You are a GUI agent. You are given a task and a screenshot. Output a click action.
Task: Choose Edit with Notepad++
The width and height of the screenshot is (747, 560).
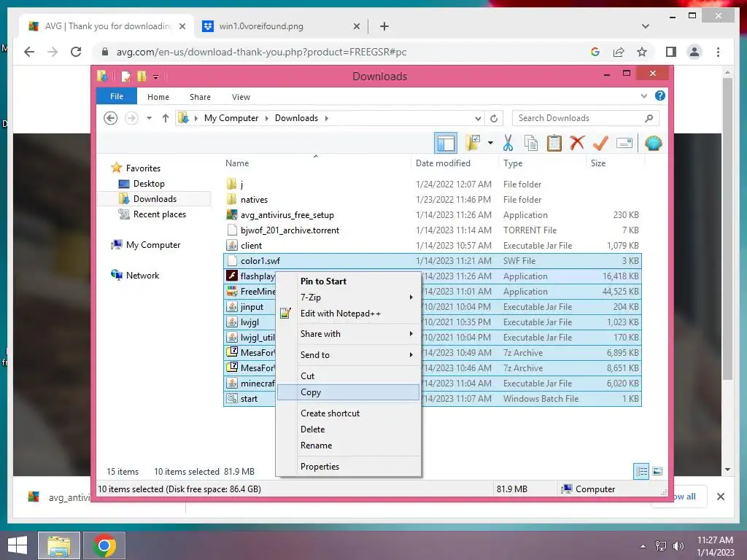pos(348,314)
